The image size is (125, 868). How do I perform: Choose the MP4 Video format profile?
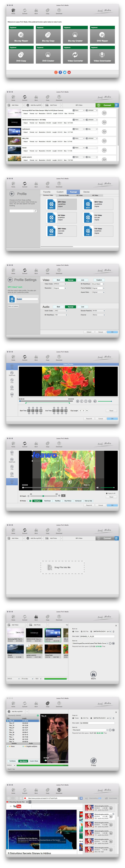61,204
